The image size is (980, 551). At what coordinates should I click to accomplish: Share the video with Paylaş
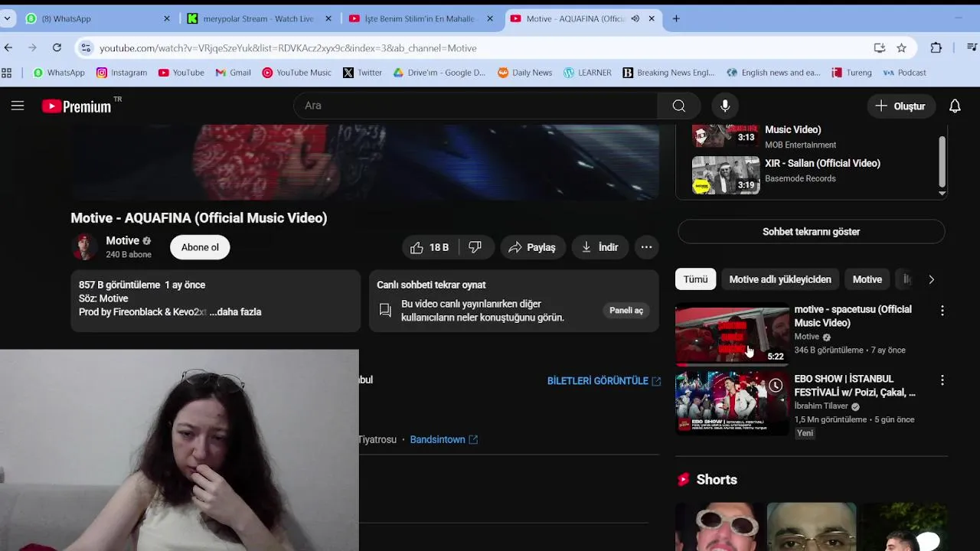533,247
